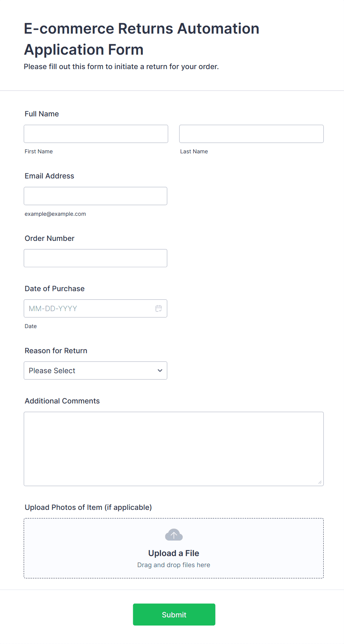Click the Upload a File text

pos(173,553)
